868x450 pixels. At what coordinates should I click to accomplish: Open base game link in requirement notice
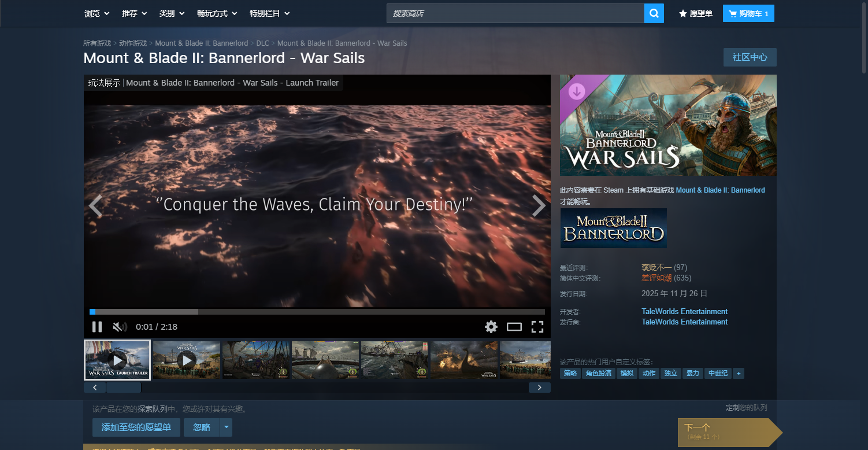(720, 190)
